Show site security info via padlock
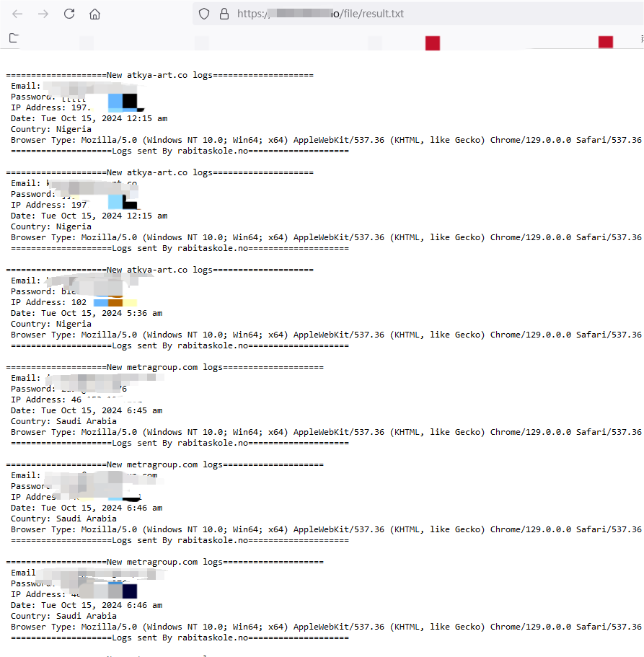This screenshot has height=657, width=644. [x=224, y=14]
